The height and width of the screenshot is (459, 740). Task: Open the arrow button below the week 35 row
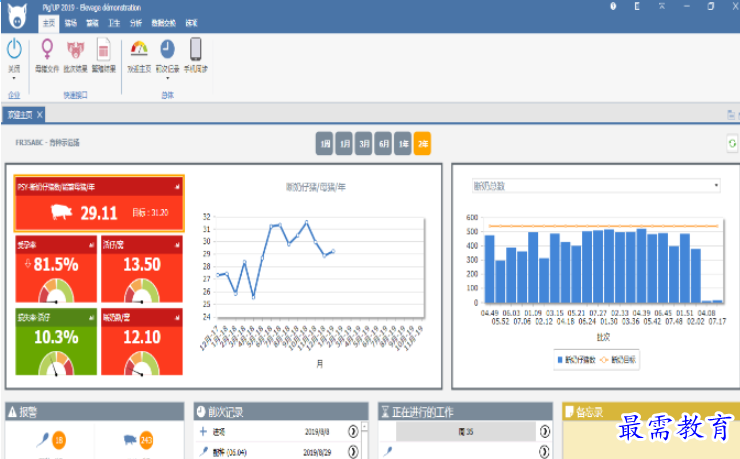pyautogui.click(x=545, y=452)
